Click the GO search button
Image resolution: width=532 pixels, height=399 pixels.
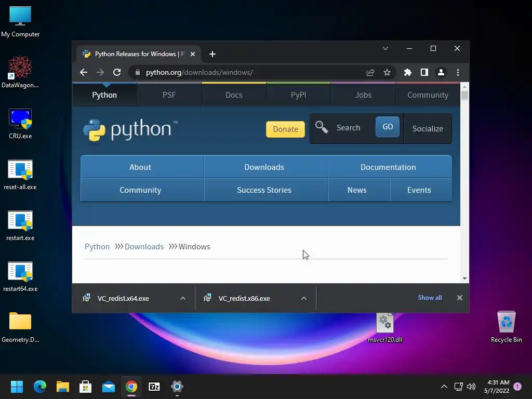388,127
